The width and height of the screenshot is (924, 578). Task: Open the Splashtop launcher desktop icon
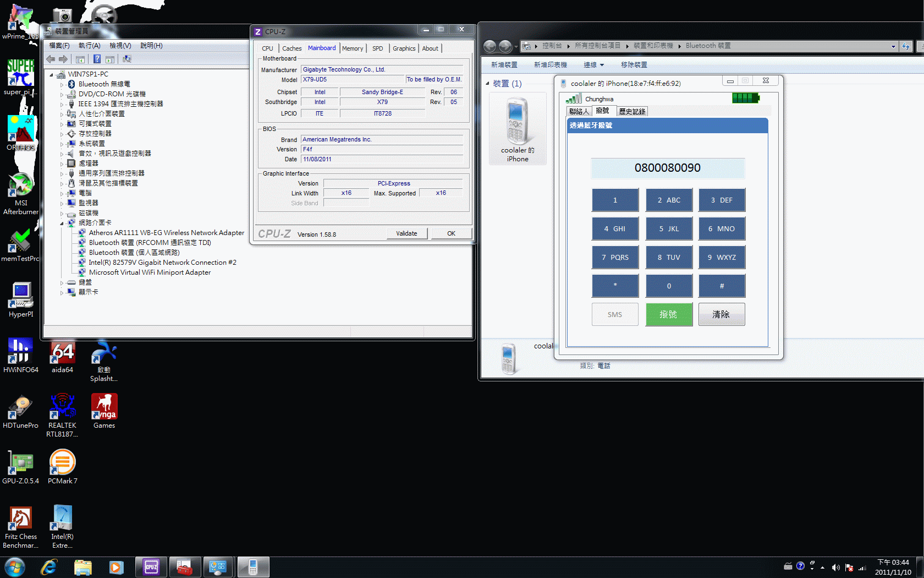[x=104, y=361]
